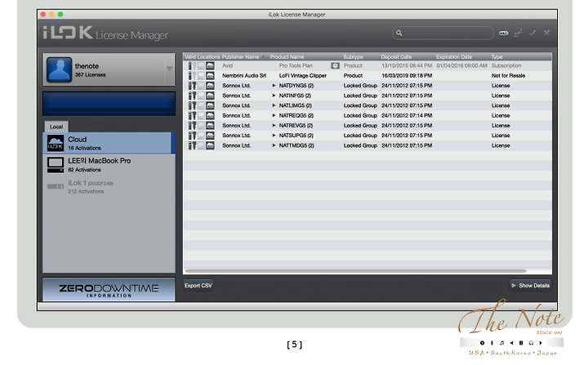The height and width of the screenshot is (365, 588).
Task: Switch to the Local tab
Action: [x=56, y=127]
